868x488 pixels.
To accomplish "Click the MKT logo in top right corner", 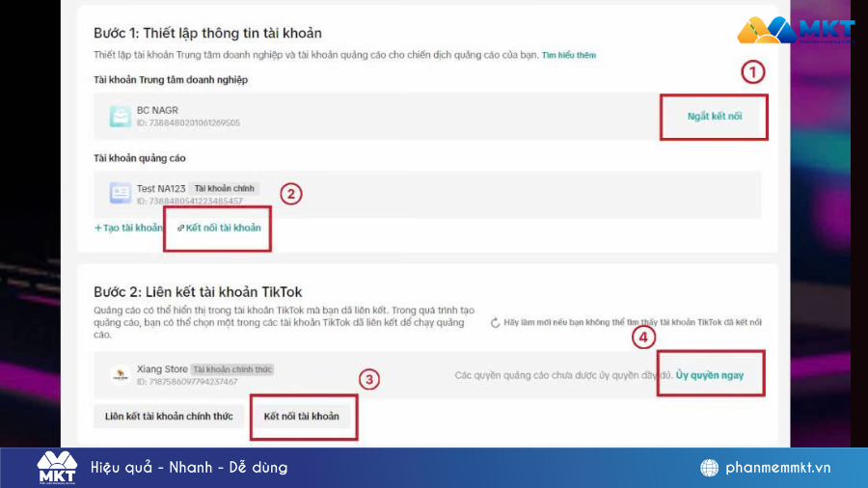I will 796,31.
